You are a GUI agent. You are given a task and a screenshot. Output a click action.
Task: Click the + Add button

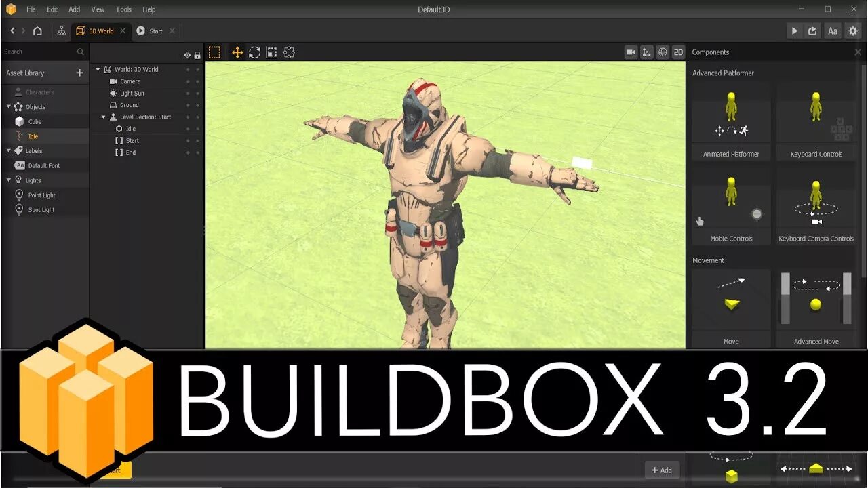point(662,470)
